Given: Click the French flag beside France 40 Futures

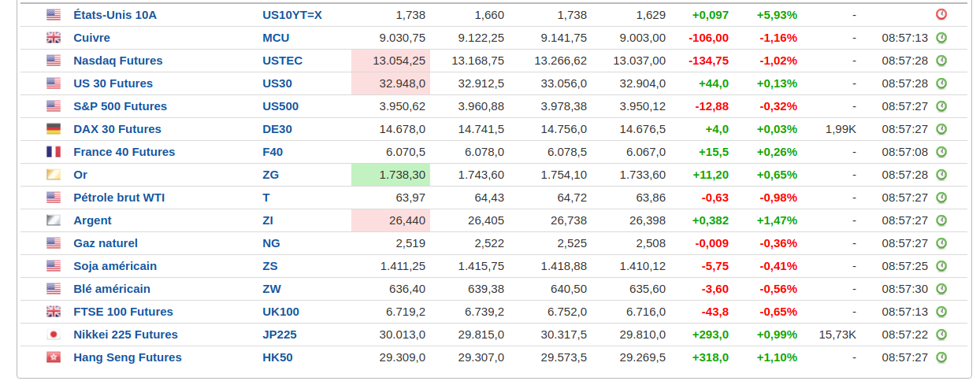Looking at the screenshot, I should click(x=54, y=152).
